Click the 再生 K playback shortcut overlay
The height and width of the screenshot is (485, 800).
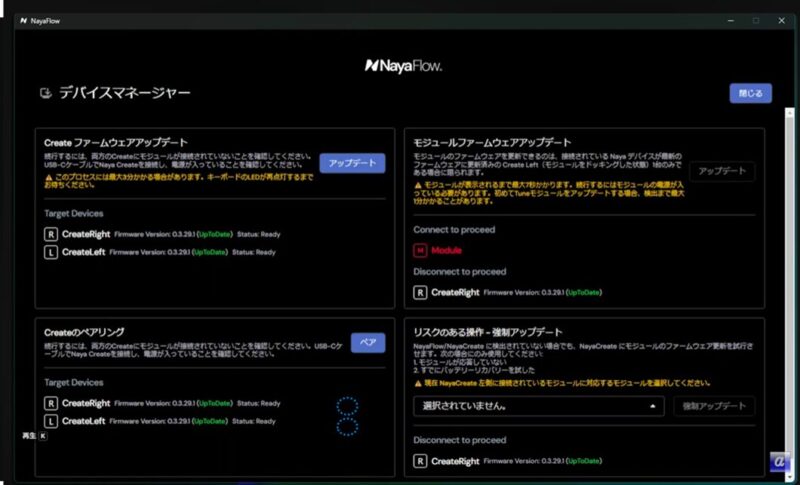pos(35,436)
